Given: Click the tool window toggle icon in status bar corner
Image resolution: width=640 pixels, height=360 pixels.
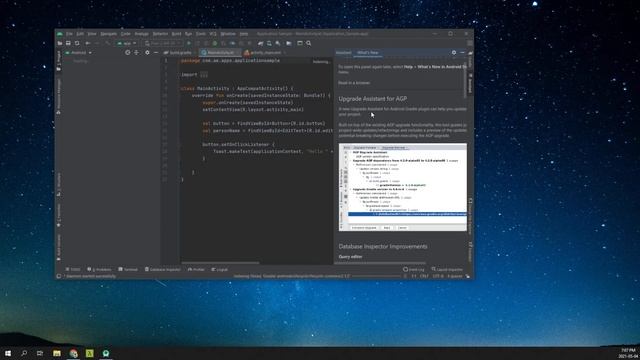Looking at the screenshot, I should click(x=58, y=276).
